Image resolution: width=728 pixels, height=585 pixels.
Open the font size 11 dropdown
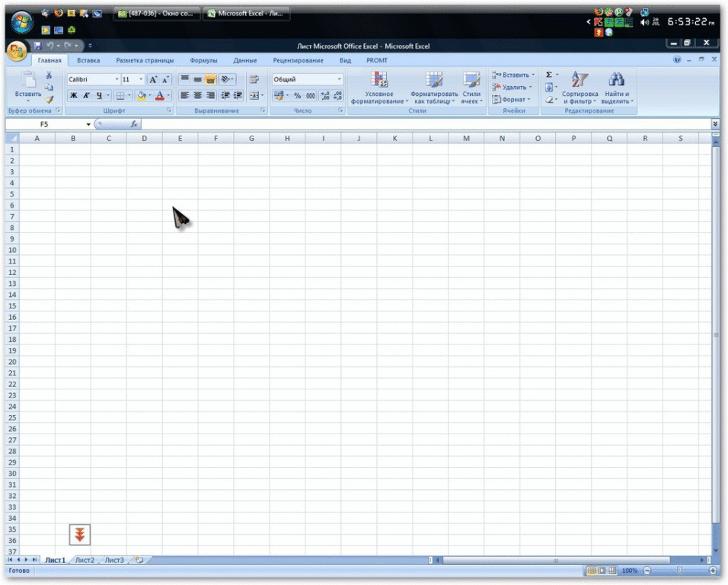tap(141, 79)
